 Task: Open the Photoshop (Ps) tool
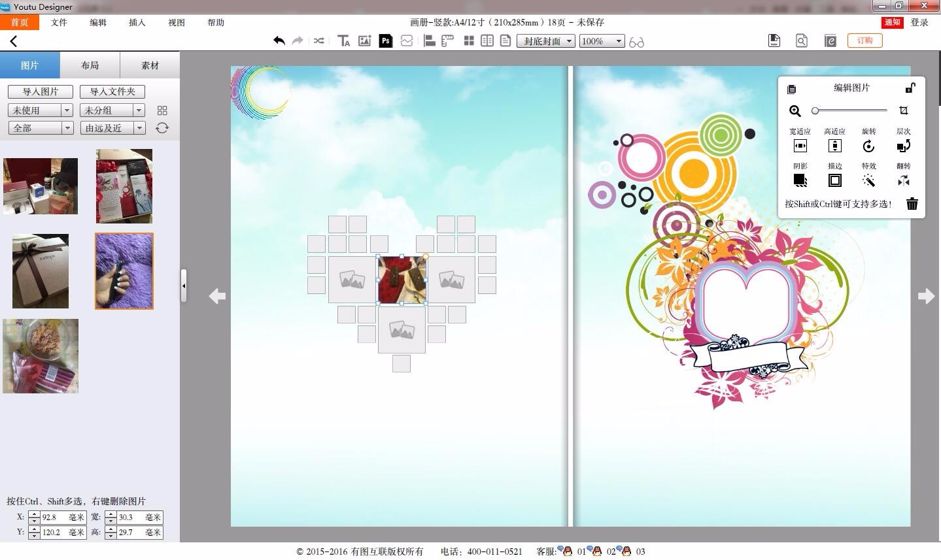pos(386,41)
